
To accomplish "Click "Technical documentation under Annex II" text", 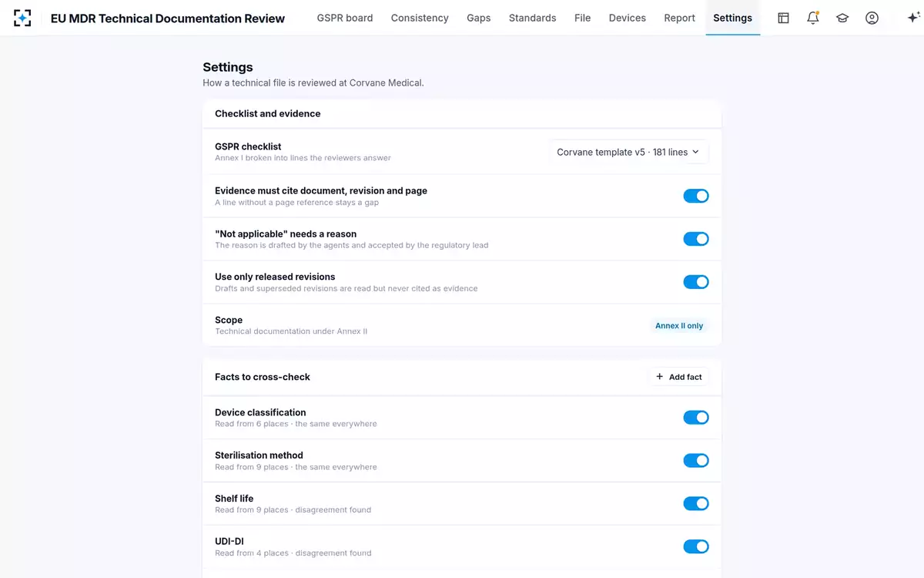I will pos(291,331).
